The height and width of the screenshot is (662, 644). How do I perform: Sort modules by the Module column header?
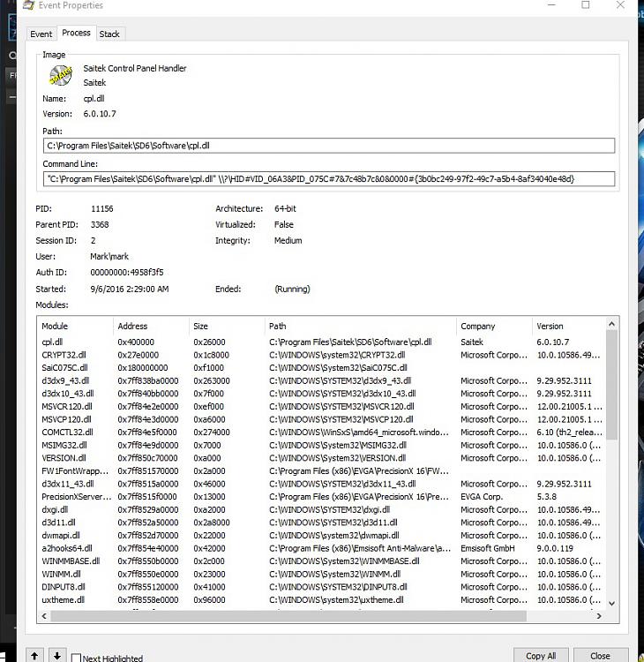pyautogui.click(x=75, y=326)
